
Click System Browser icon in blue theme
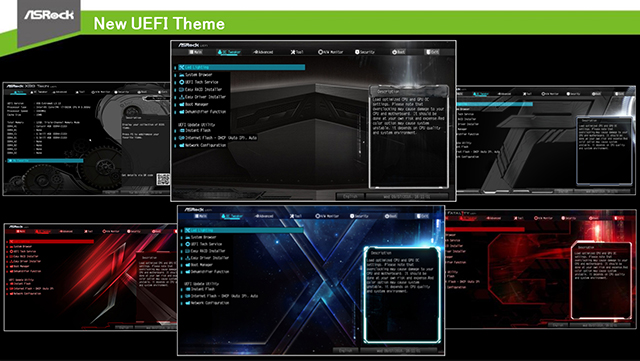tap(188, 237)
